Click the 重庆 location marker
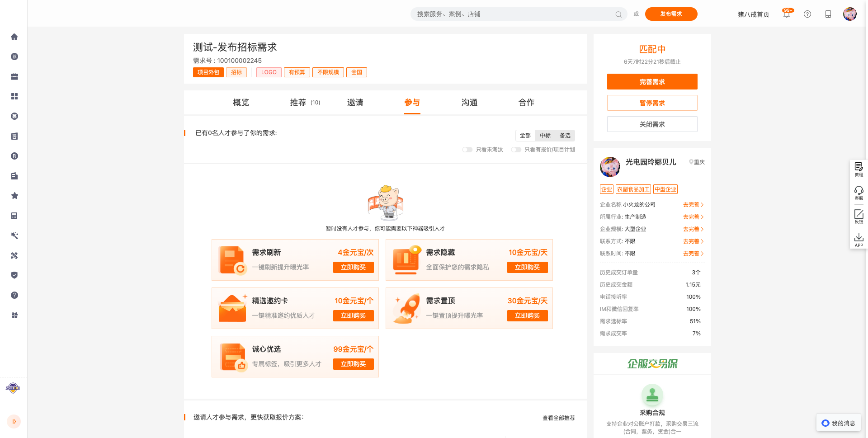Screen dimensions: 868x438 (697, 162)
